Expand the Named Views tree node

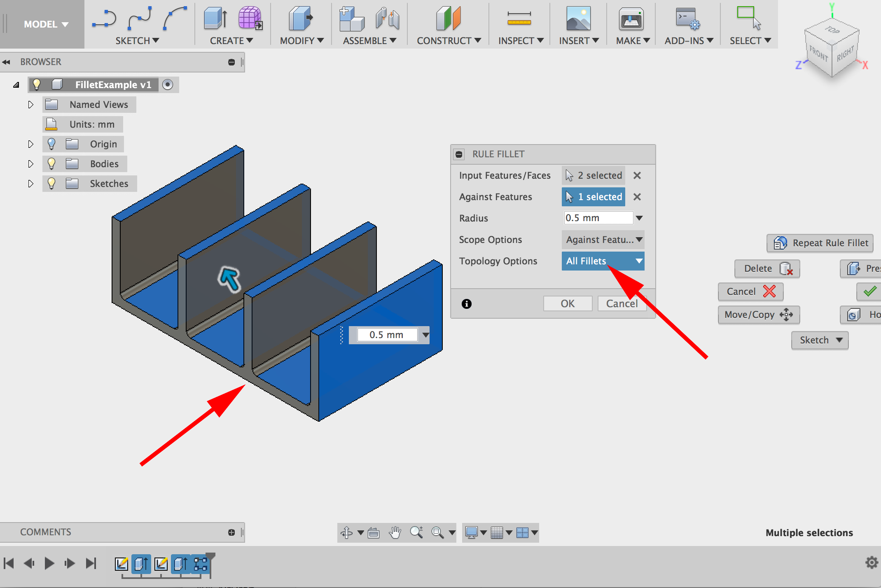point(30,105)
